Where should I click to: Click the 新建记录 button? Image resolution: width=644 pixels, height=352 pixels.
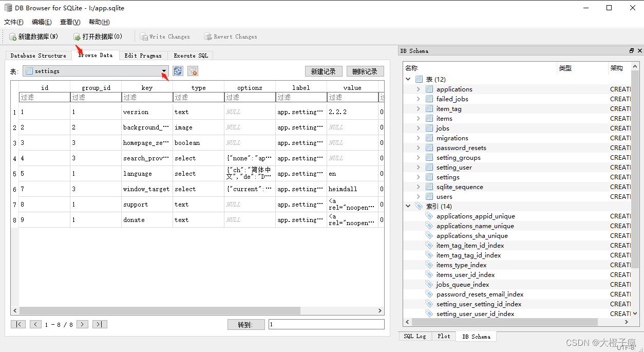click(323, 71)
